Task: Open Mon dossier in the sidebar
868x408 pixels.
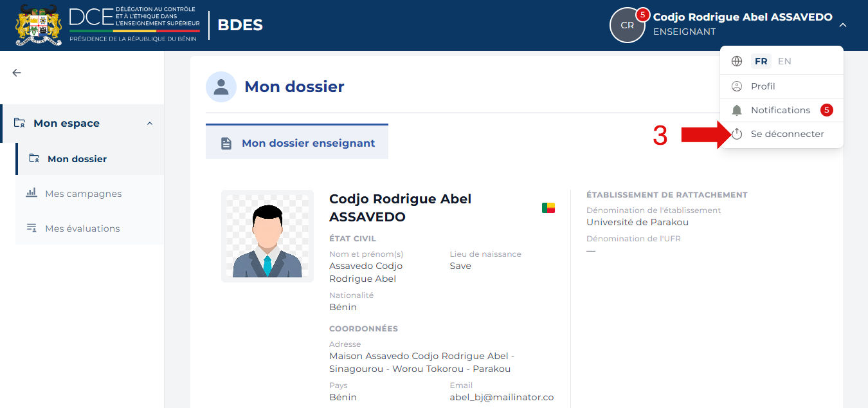Action: (x=90, y=159)
